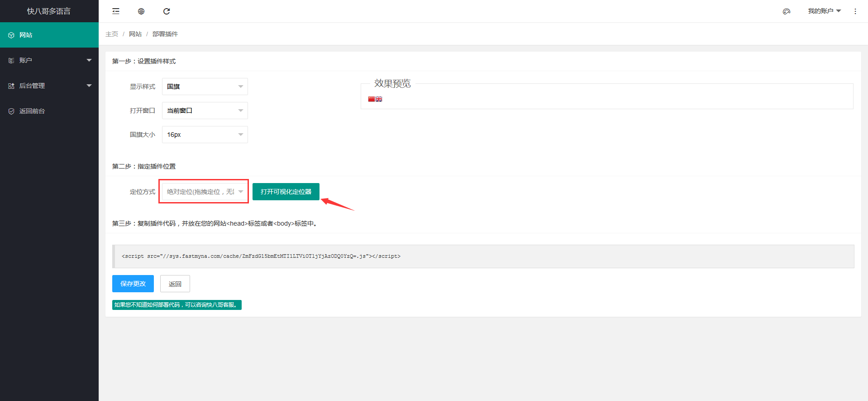Go to 主页 breadcrumb link

click(x=112, y=34)
